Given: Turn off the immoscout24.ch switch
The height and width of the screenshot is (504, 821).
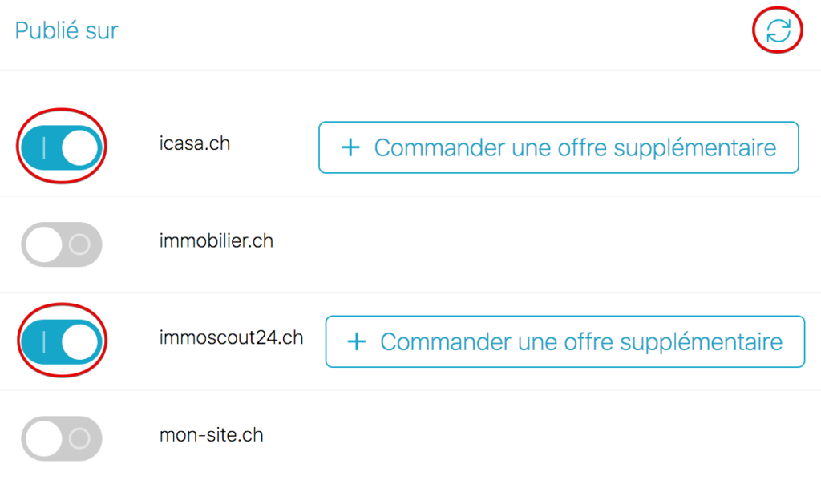Looking at the screenshot, I should coord(61,341).
